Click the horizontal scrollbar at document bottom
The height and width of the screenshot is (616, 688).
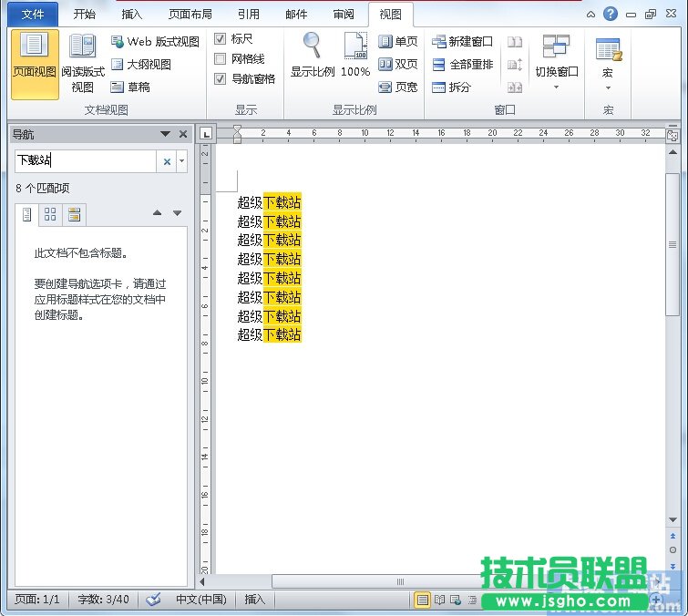tap(398, 581)
